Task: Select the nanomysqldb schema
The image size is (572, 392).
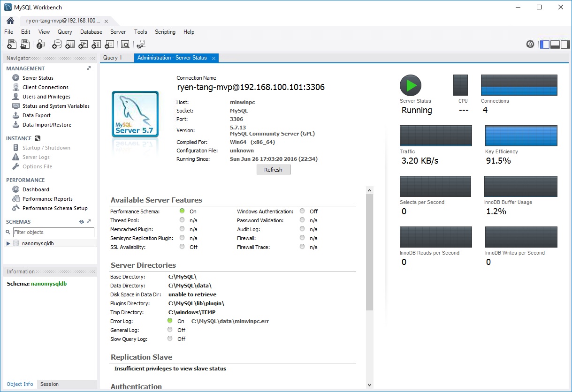Action: point(38,243)
